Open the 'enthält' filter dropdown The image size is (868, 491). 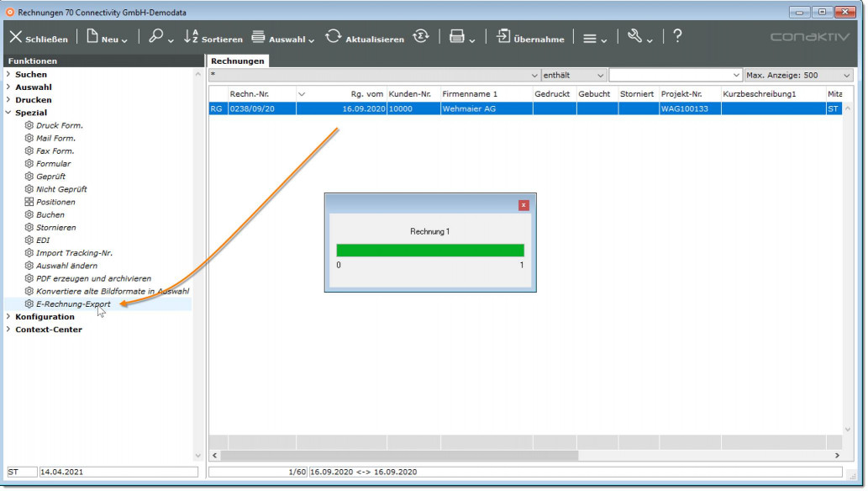[x=574, y=76]
